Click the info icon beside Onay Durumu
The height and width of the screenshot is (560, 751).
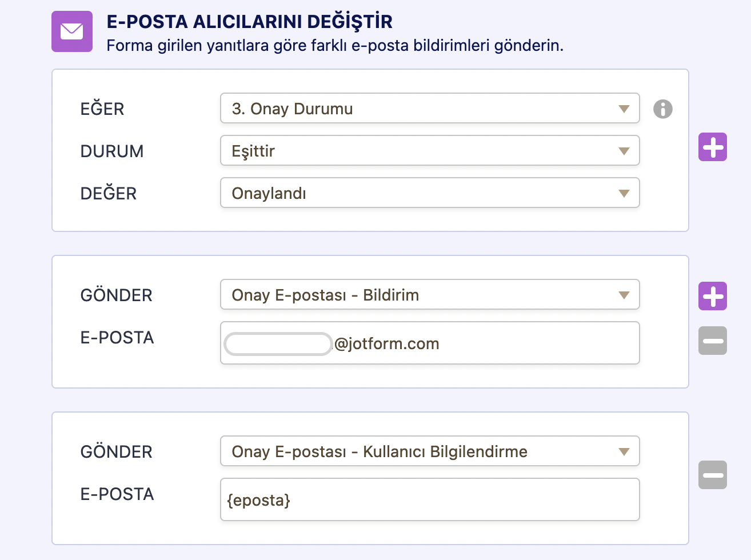[662, 109]
